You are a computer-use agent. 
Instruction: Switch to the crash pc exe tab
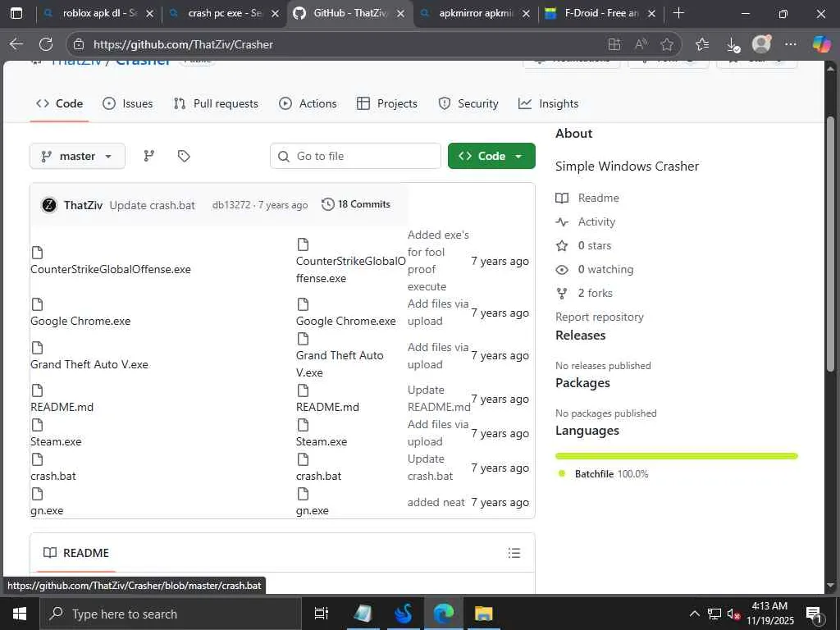tap(225, 13)
